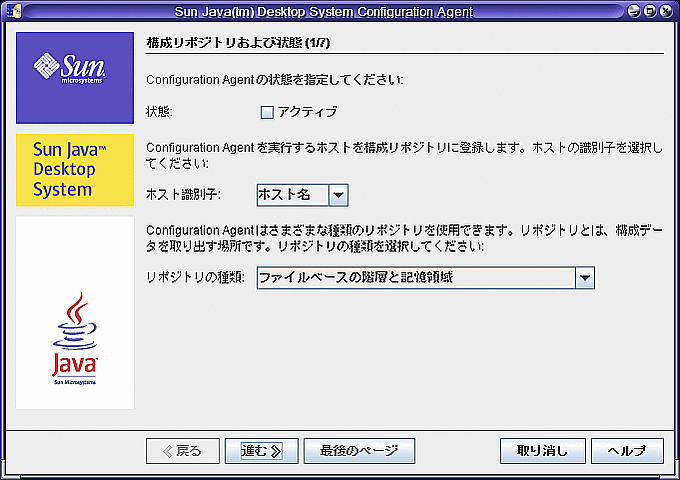Click the ホスト識別子: label
The width and height of the screenshot is (680, 480).
183,195
